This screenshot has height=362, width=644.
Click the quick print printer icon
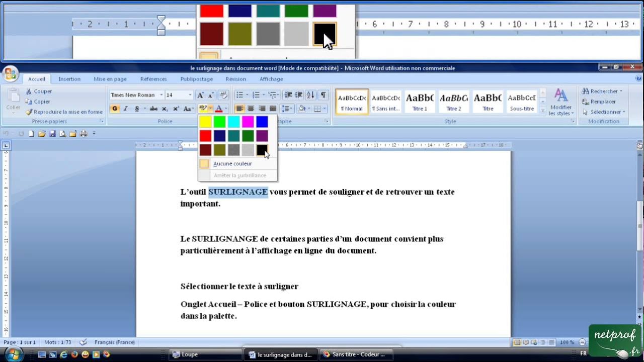point(84,134)
